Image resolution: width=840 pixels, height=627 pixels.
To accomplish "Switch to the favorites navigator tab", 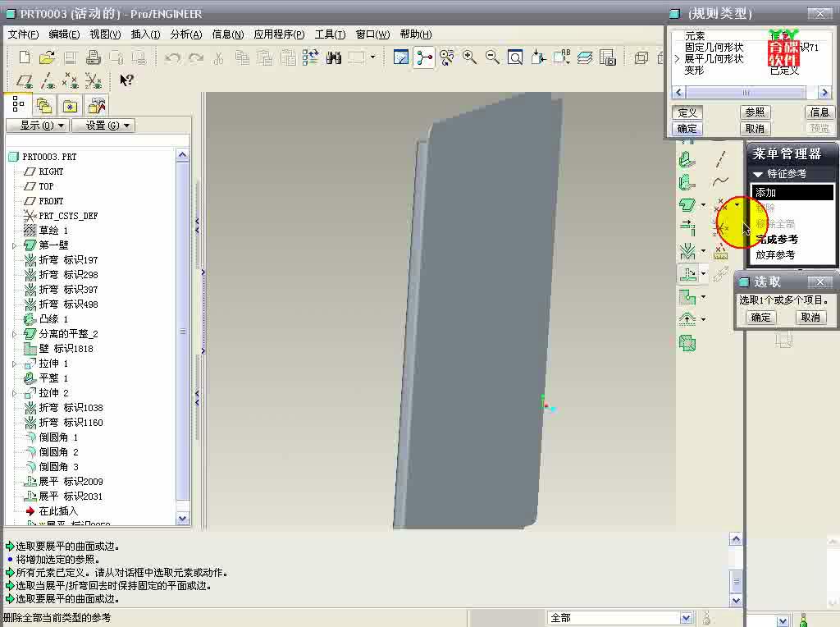I will 70,105.
